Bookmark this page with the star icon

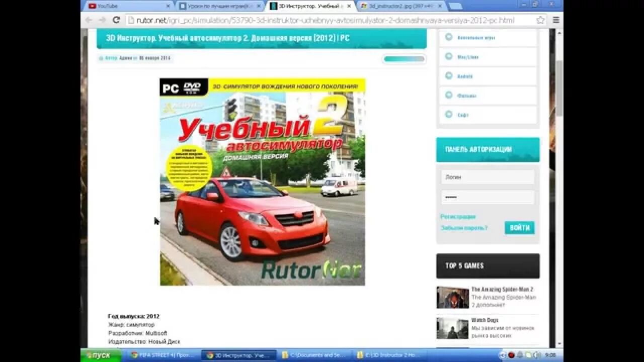[x=540, y=20]
